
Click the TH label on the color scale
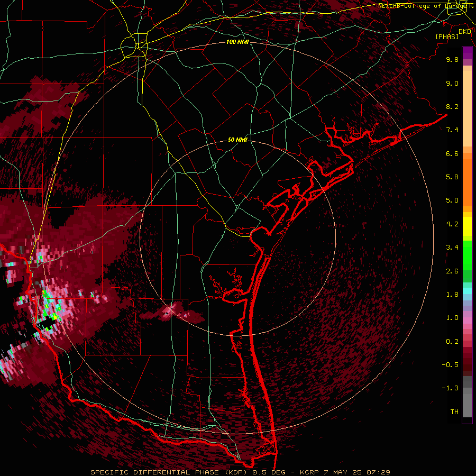(x=454, y=412)
